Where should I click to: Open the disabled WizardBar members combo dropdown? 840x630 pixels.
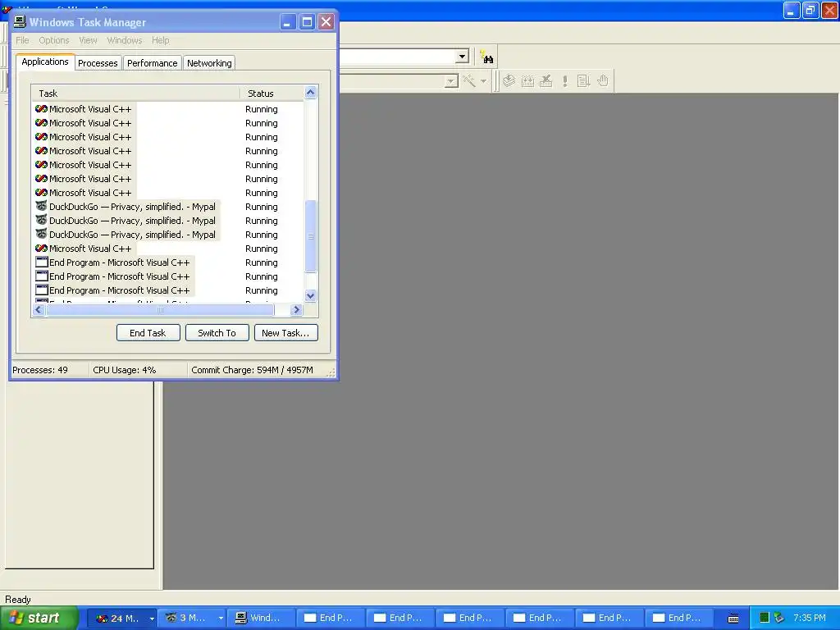[x=452, y=81]
